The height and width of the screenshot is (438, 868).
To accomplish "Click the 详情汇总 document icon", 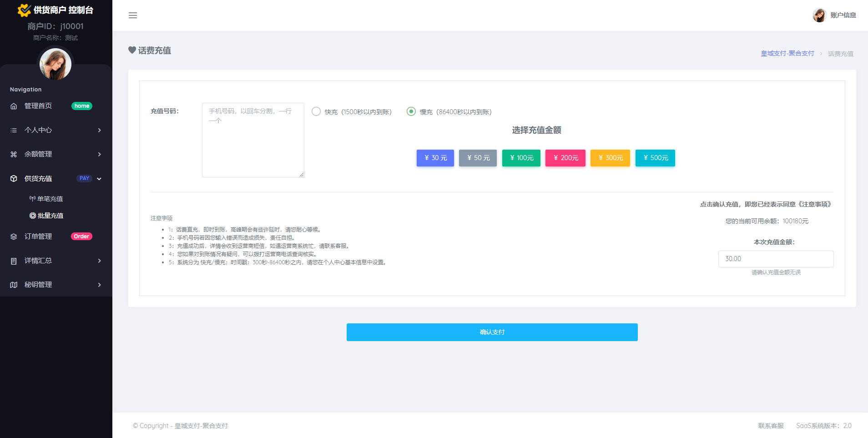I will click(x=14, y=260).
